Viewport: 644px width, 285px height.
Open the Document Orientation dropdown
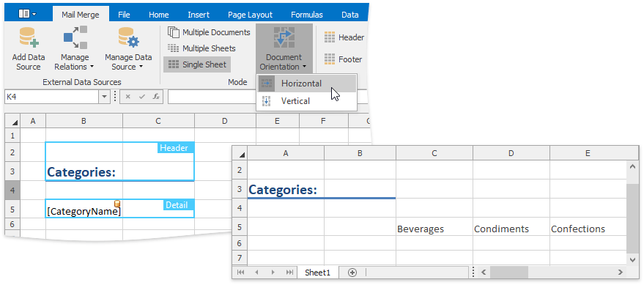coord(284,48)
